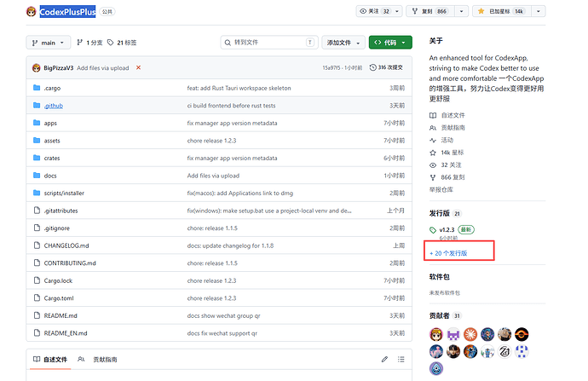Switch to the 自述文件 README tab

click(50, 360)
